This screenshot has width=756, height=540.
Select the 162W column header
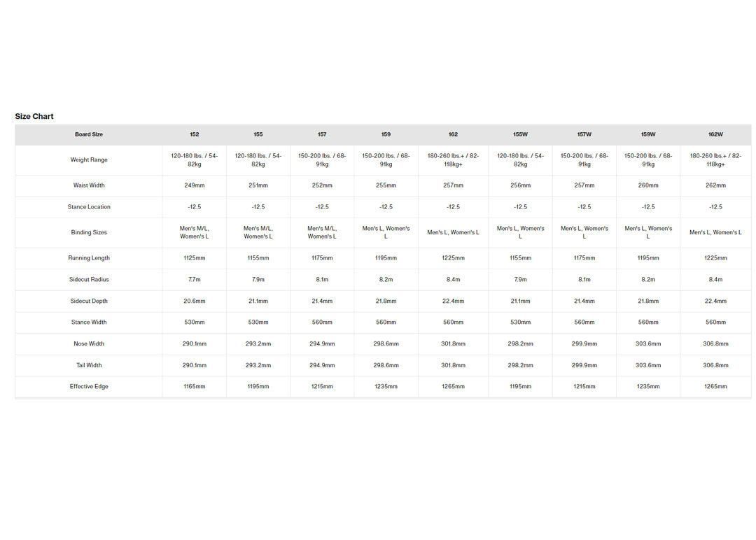715,134
